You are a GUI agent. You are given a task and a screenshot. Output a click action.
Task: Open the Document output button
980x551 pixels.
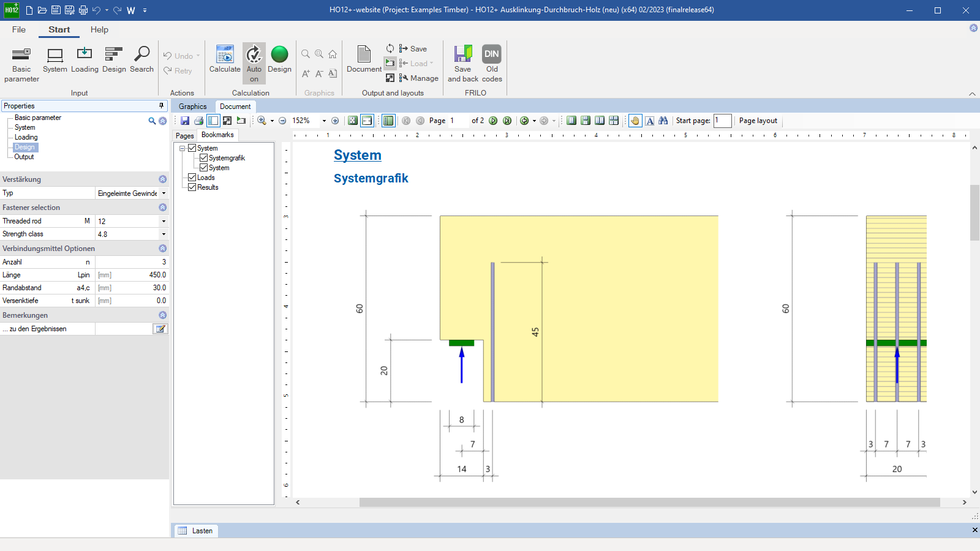click(364, 60)
